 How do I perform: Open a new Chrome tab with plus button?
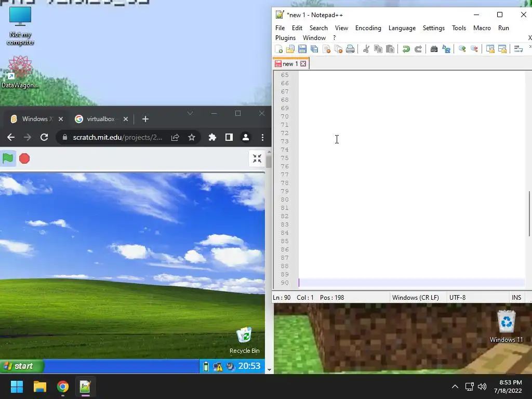(145, 119)
